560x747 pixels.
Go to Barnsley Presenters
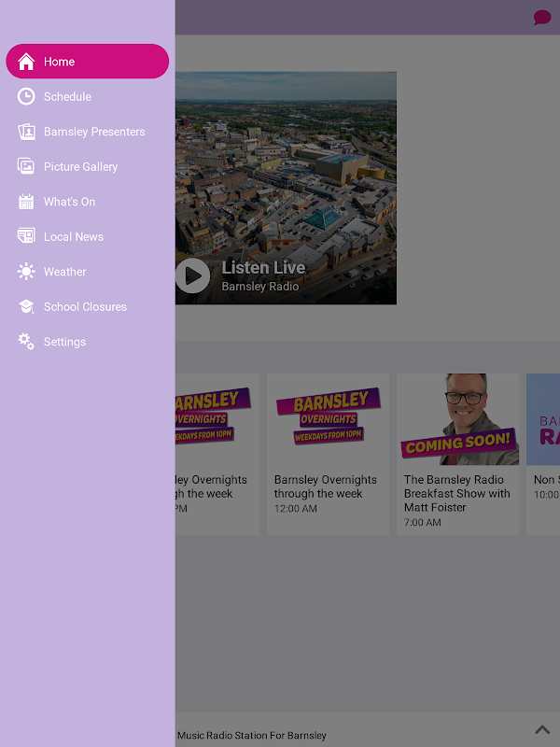[87, 132]
